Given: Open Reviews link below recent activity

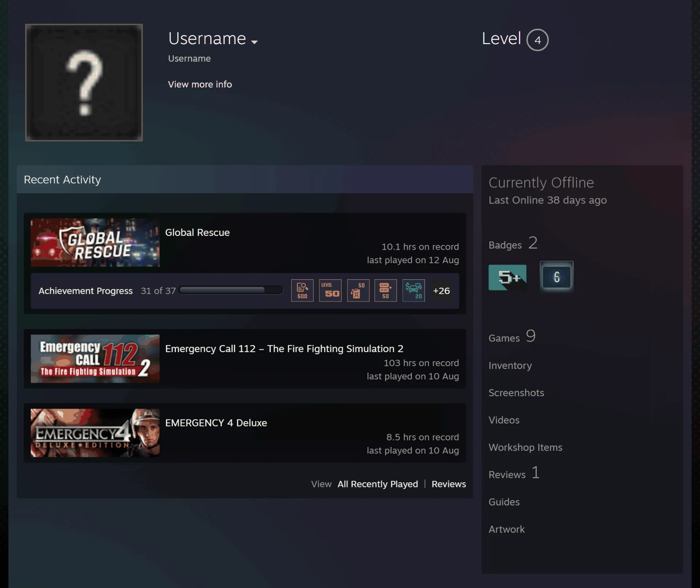Looking at the screenshot, I should [449, 484].
